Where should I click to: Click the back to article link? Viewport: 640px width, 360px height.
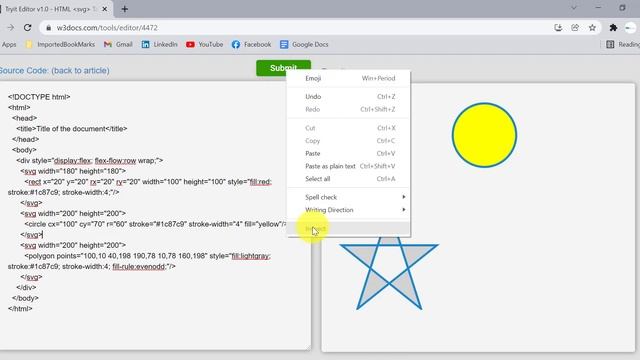(x=80, y=71)
